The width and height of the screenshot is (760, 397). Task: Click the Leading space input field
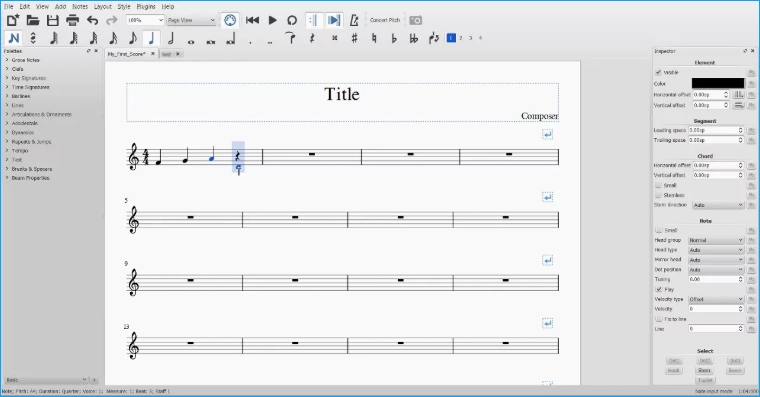(x=715, y=130)
